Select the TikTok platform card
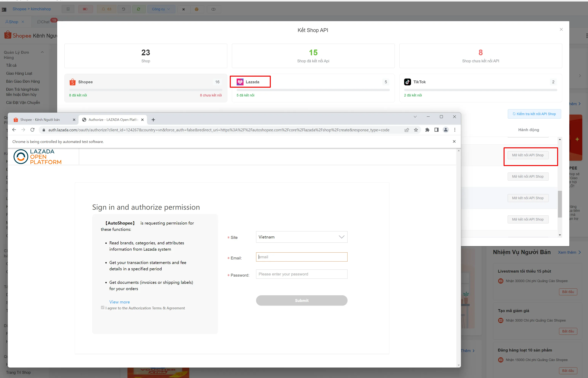Image resolution: width=588 pixels, height=378 pixels. click(481, 88)
